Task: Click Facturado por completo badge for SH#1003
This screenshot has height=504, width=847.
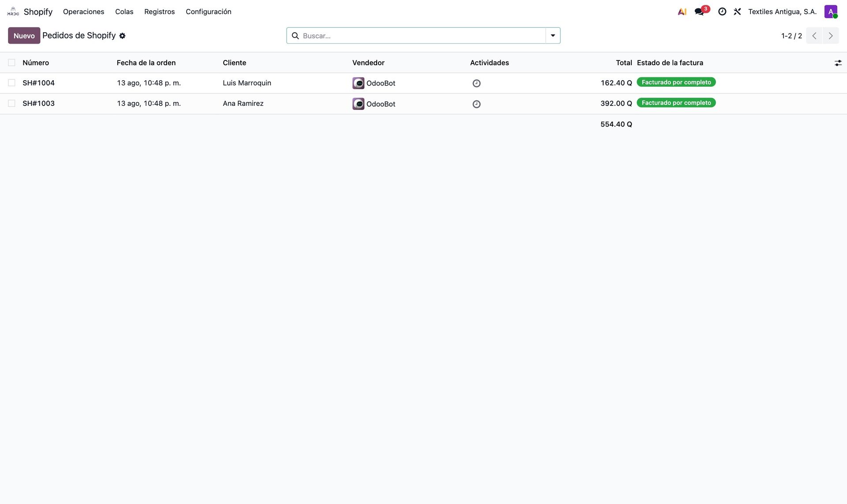Action: pos(676,103)
